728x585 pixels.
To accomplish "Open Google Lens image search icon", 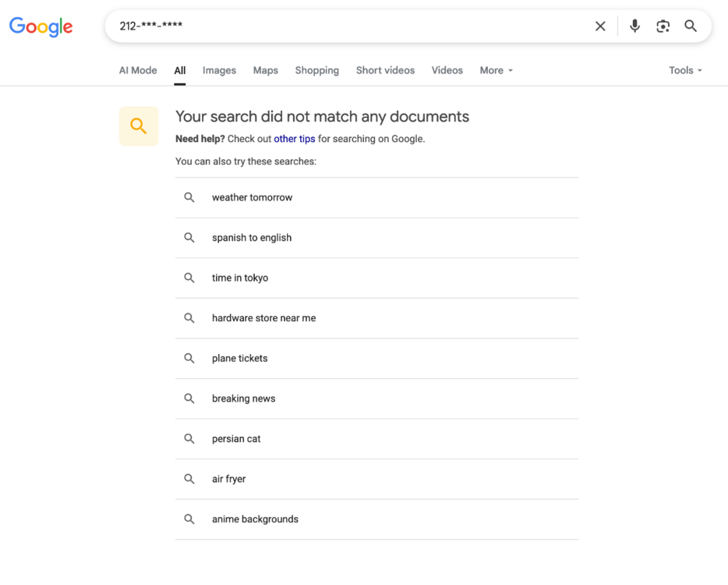I will (663, 26).
